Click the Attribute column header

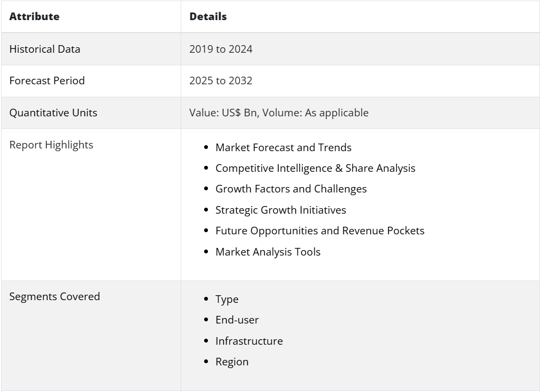pyautogui.click(x=34, y=16)
